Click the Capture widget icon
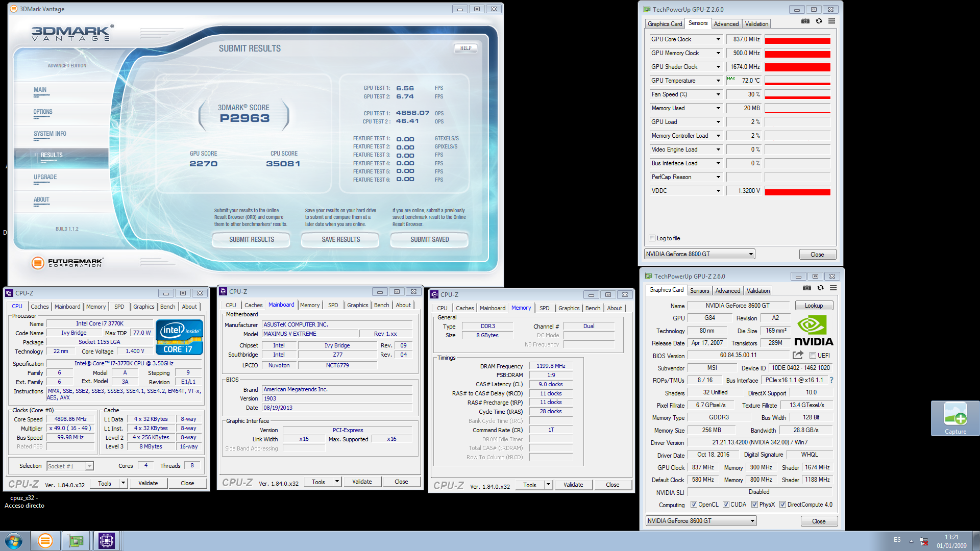 click(x=955, y=418)
